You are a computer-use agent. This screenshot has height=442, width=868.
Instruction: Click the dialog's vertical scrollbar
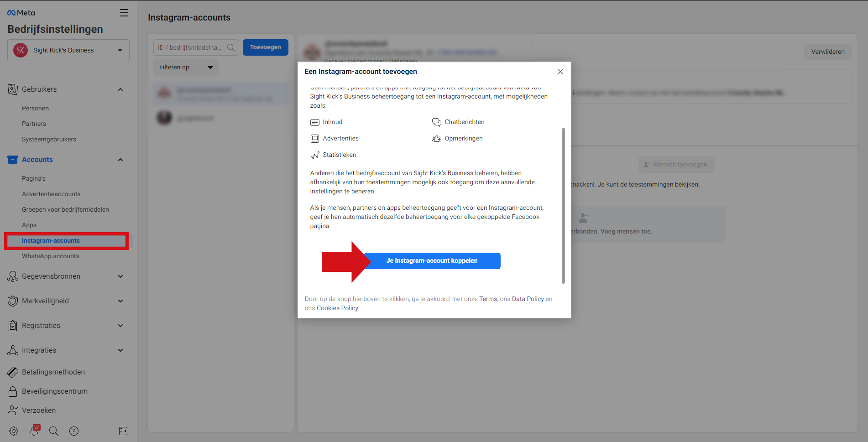563,205
